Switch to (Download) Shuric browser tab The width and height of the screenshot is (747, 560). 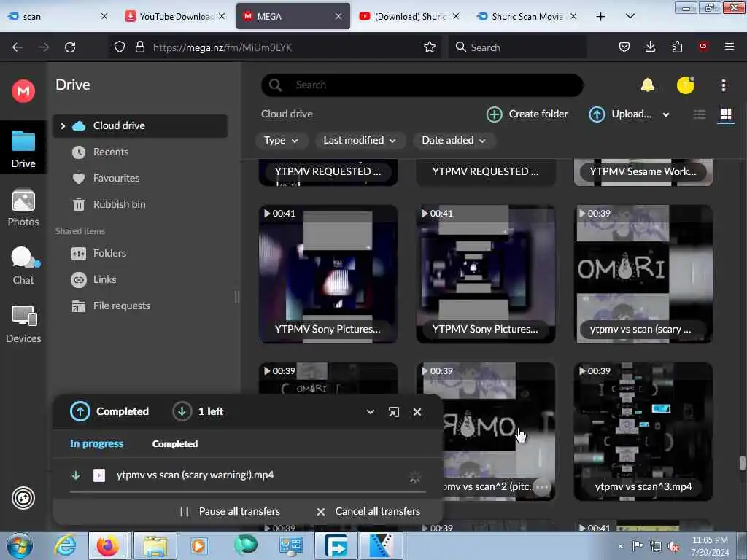[x=410, y=16]
